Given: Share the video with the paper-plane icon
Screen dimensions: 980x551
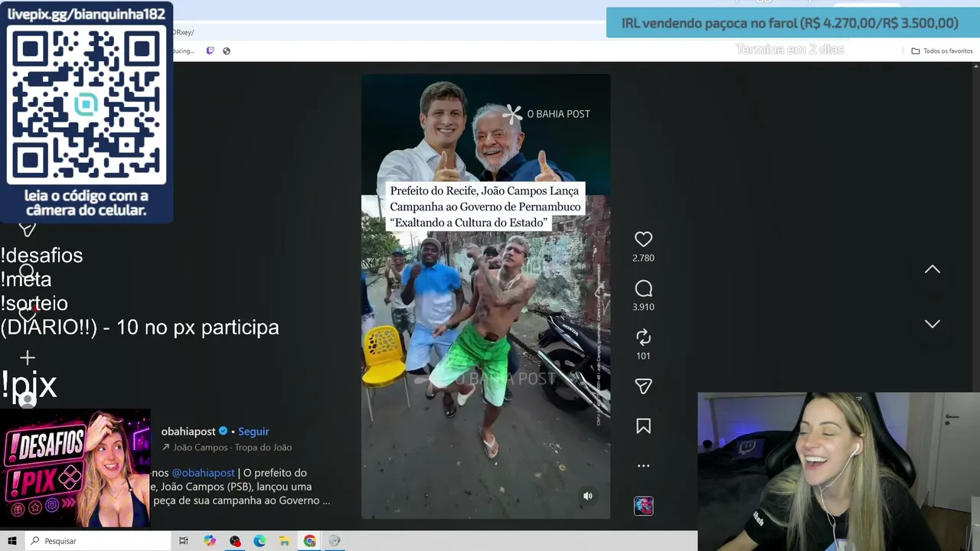Looking at the screenshot, I should tap(643, 386).
